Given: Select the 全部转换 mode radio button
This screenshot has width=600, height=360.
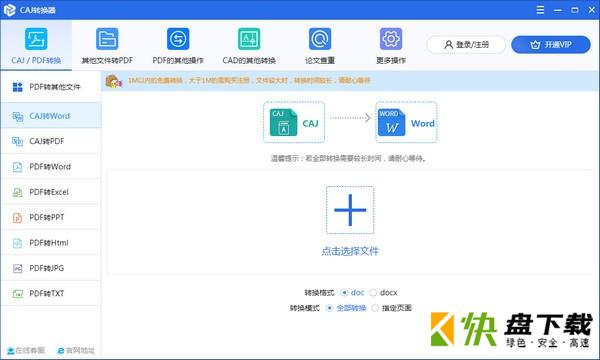Looking at the screenshot, I should (329, 308).
